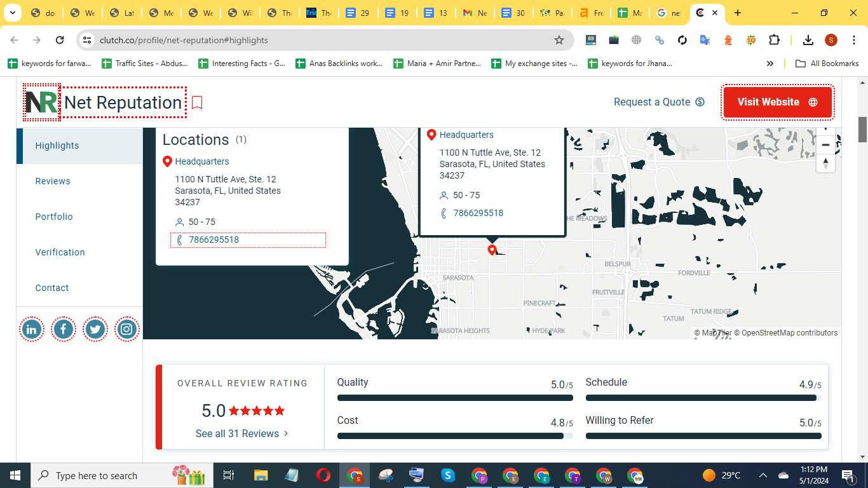Viewport: 868px width, 488px height.
Task: Bookmark this page with the star icon
Action: pos(559,40)
